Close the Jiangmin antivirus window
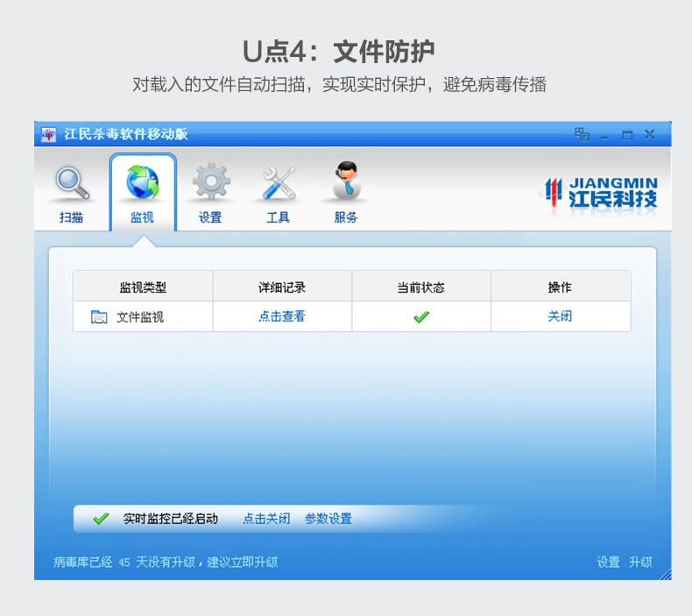 click(x=650, y=134)
